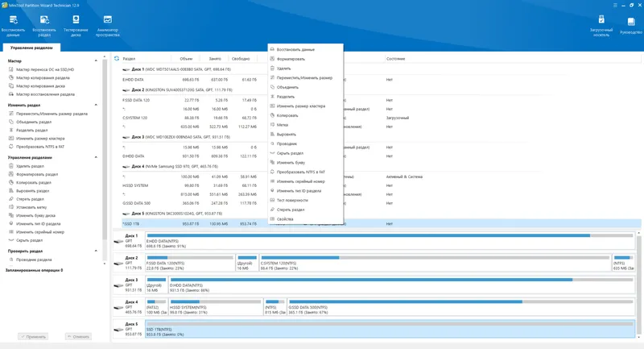
Task: Select Копировать in context menu
Action: pyautogui.click(x=306, y=115)
